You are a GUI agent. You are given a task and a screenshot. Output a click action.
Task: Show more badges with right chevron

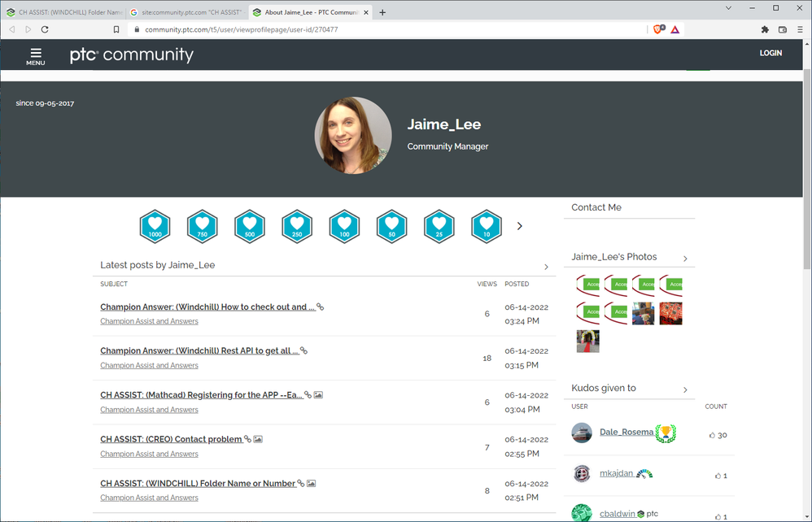pyautogui.click(x=520, y=226)
